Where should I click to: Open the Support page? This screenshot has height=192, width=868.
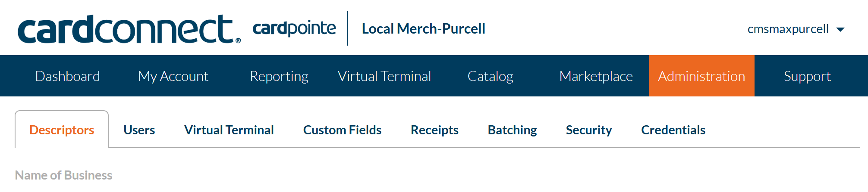(807, 76)
